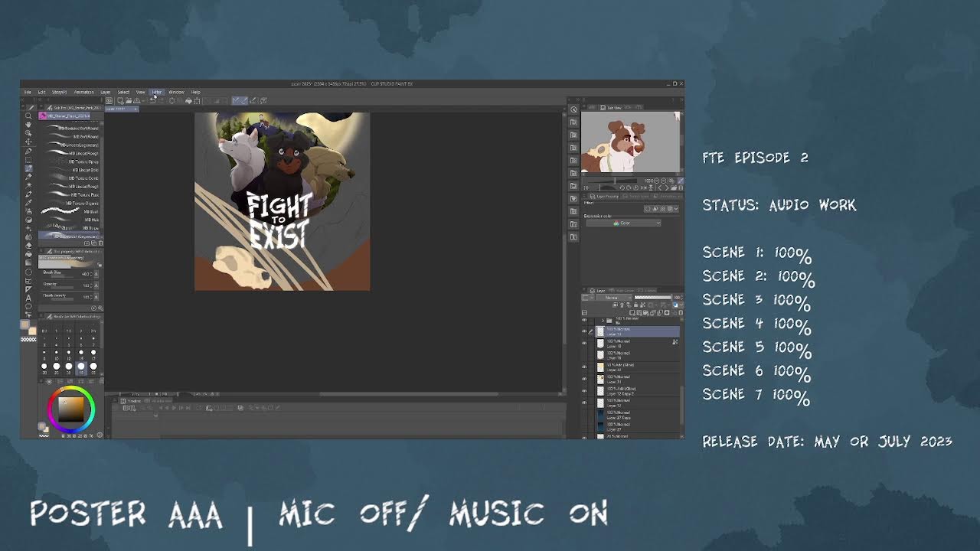The image size is (980, 551).
Task: Zoom in the Sub View image
Action: [664, 181]
